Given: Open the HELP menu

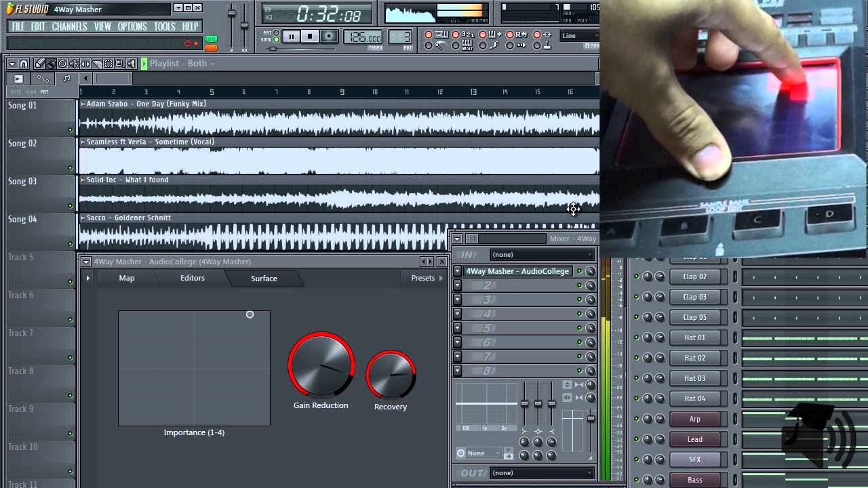Looking at the screenshot, I should pos(190,26).
